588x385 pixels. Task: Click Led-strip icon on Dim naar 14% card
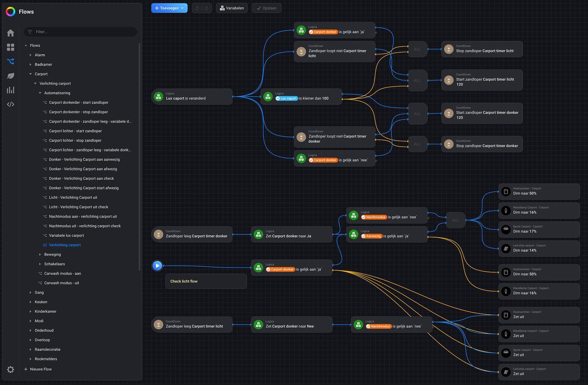[506, 248]
